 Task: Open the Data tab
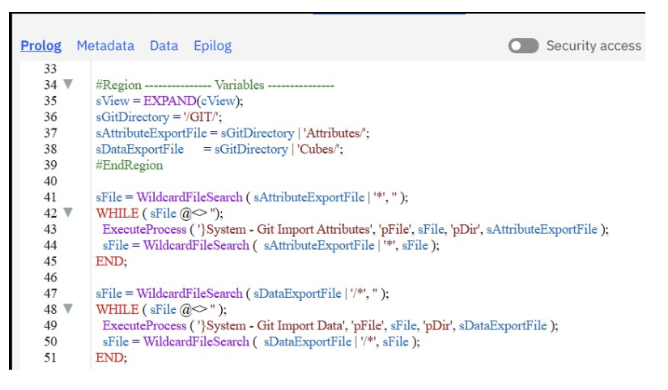pos(164,46)
